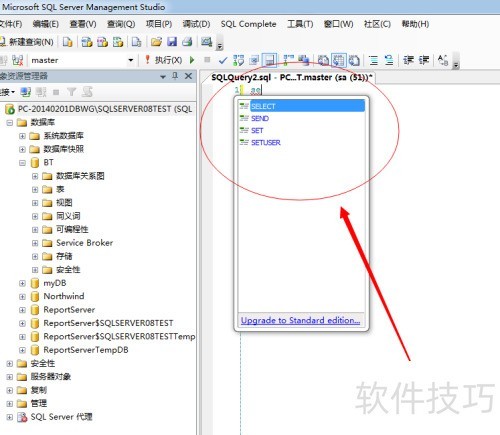Screen dimensions: 500x435
Task: Open Object Explorer window position dropdown arrow
Action: click(163, 77)
